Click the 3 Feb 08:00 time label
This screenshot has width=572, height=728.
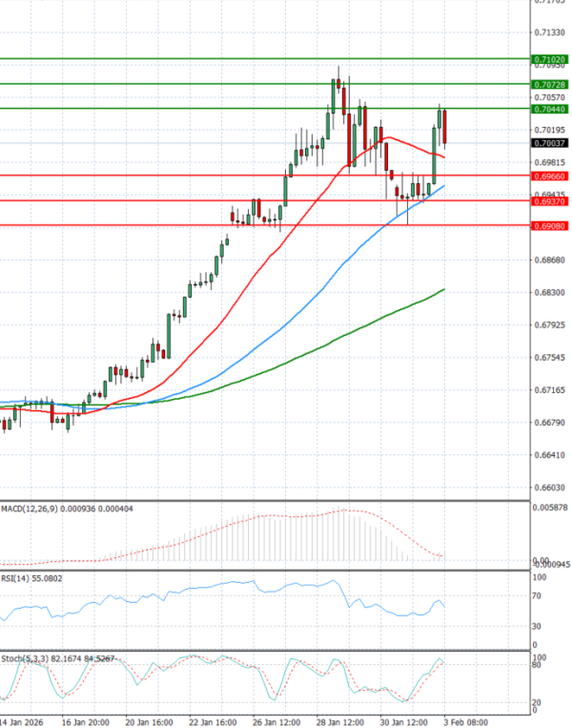click(x=465, y=722)
